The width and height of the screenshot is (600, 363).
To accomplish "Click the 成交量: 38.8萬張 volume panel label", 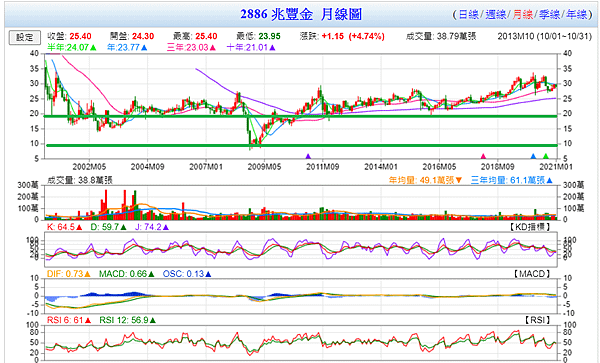I will click(80, 180).
